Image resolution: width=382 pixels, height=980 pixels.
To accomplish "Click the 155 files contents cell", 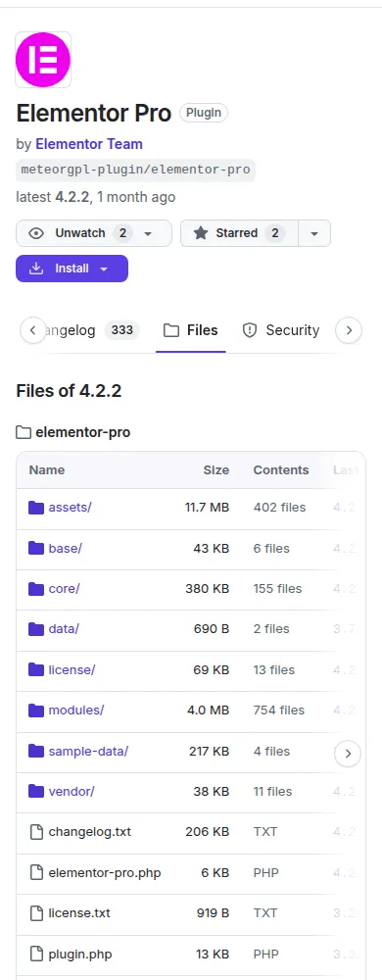I will coord(277,589).
